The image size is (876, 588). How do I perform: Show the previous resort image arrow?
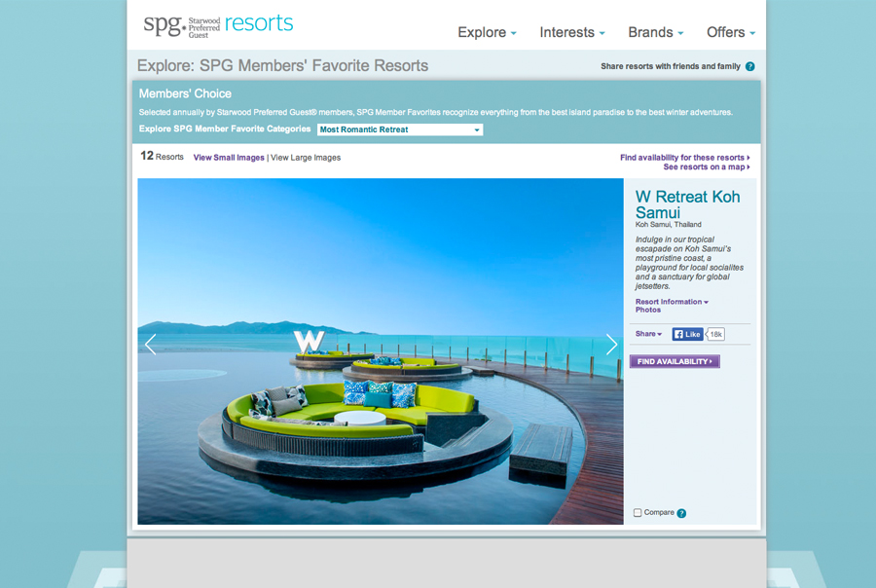tap(150, 344)
